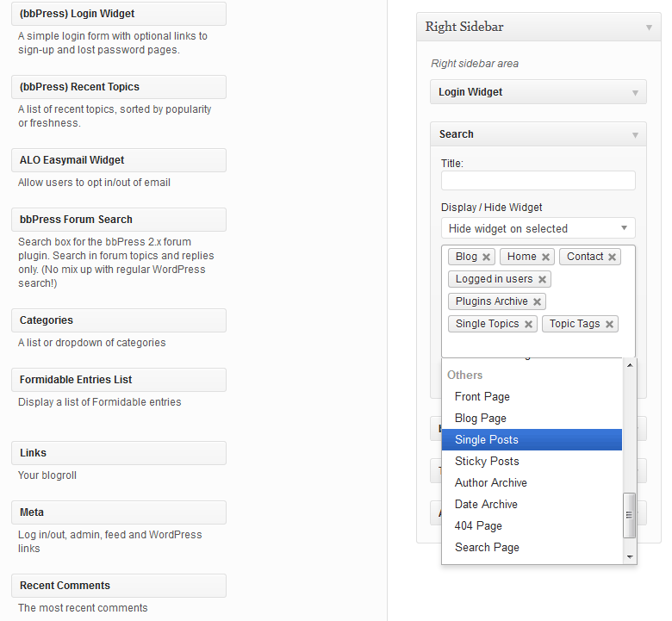Collapse the Search widget arrow
The height and width of the screenshot is (621, 672).
[635, 135]
